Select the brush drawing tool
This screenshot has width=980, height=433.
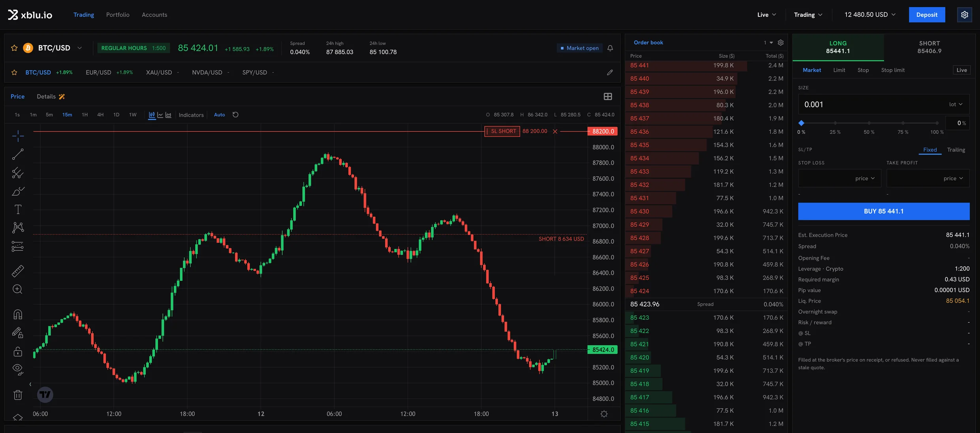18,191
